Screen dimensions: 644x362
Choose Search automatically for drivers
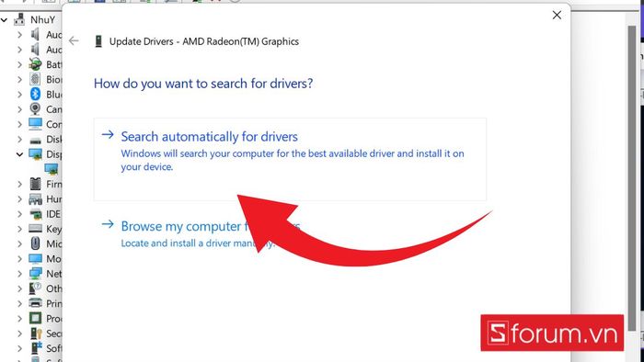tap(290, 159)
